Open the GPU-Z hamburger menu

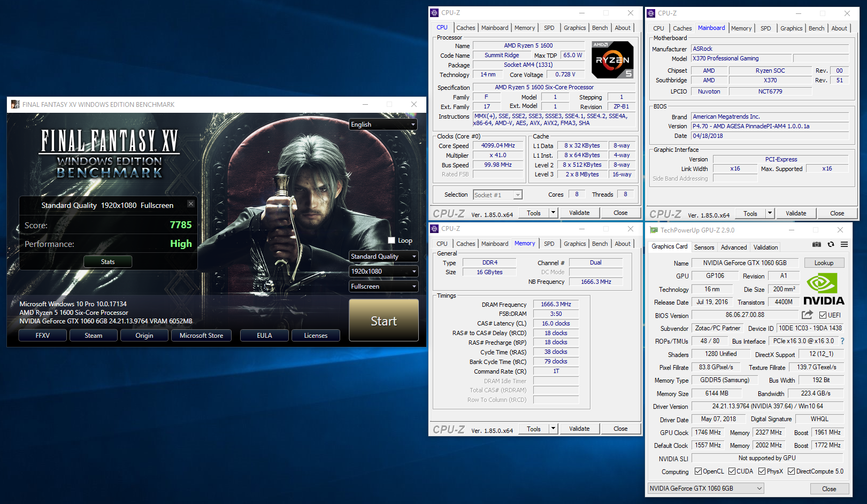tap(844, 244)
